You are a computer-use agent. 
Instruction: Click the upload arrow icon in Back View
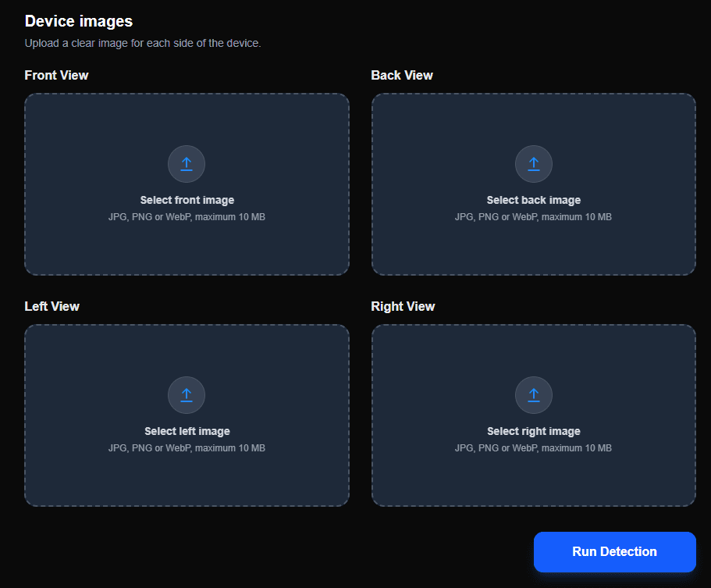click(x=534, y=164)
